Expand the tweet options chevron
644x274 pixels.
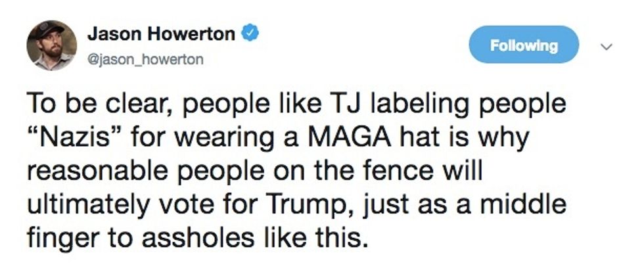tap(607, 47)
